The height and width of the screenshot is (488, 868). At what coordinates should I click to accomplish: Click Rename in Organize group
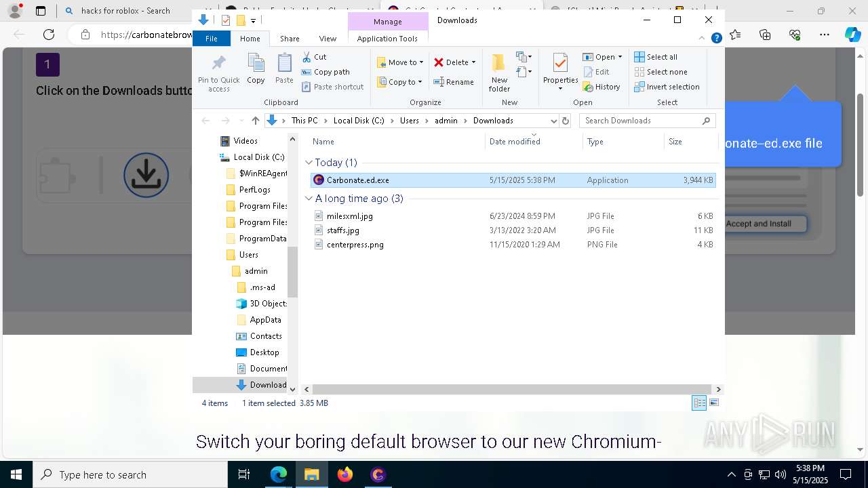[454, 82]
